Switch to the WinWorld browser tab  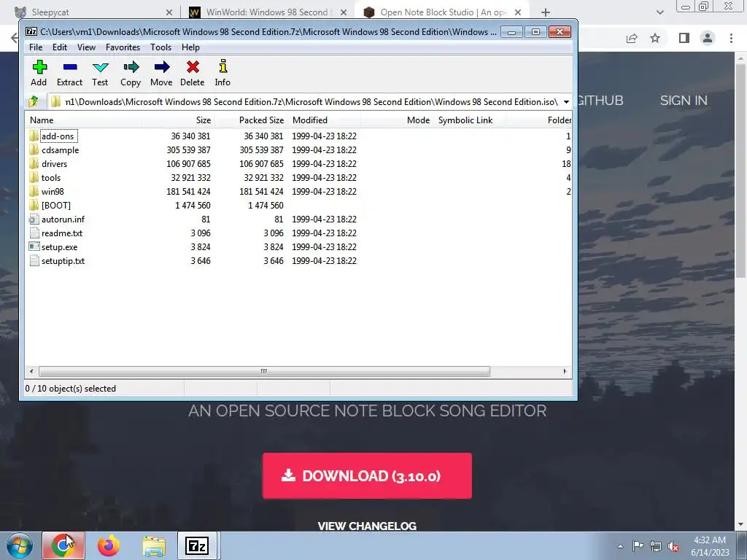coord(268,12)
